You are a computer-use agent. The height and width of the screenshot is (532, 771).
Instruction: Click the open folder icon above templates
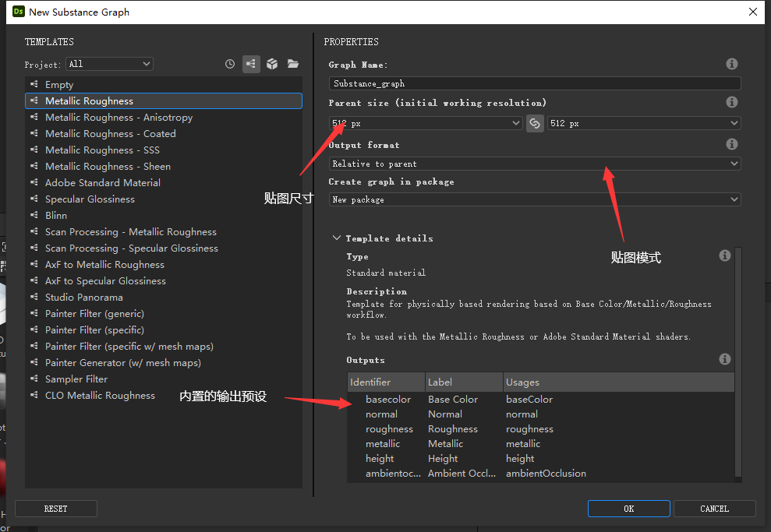pos(293,64)
